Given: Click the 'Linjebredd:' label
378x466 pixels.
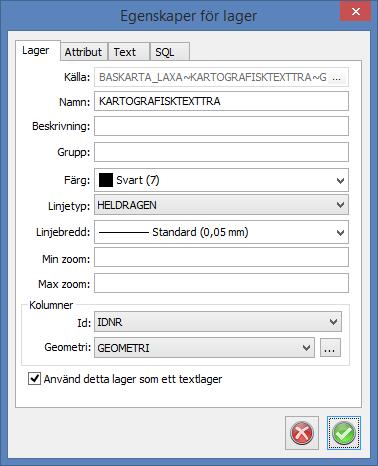Looking at the screenshot, I should 63,232.
